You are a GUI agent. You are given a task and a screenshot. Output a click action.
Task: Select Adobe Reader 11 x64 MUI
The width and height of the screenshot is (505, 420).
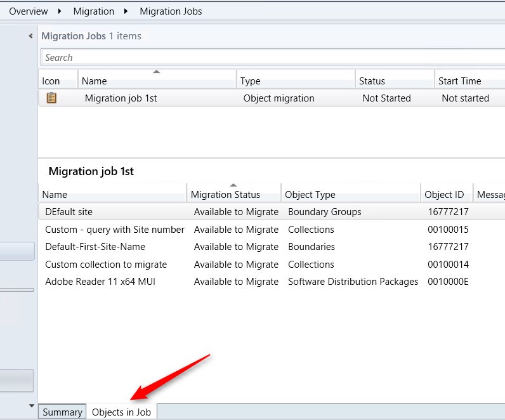[100, 282]
